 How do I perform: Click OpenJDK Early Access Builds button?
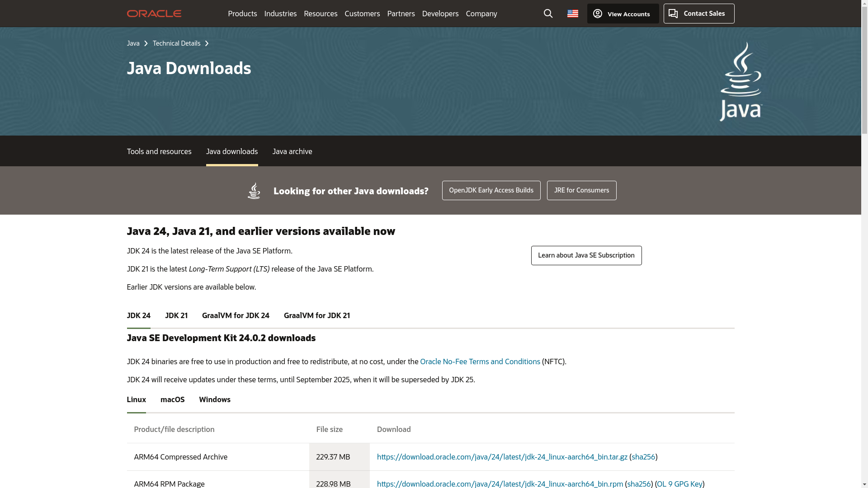pos(491,190)
